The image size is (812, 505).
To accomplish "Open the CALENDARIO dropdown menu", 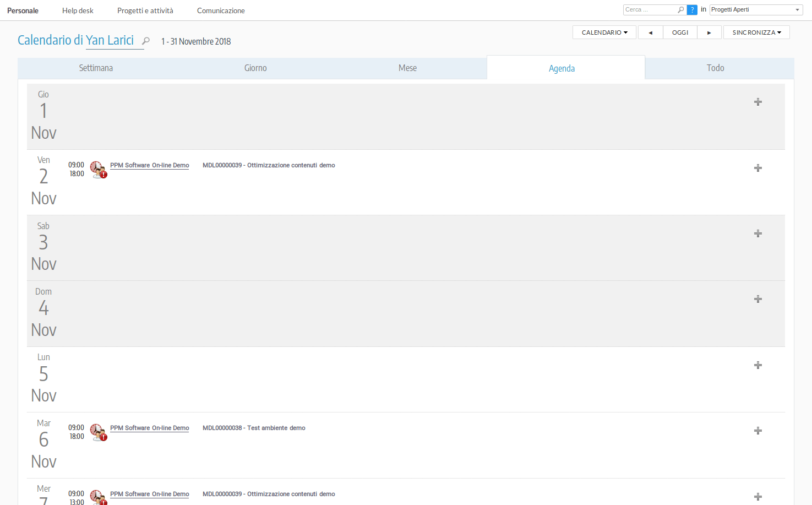I will click(604, 32).
